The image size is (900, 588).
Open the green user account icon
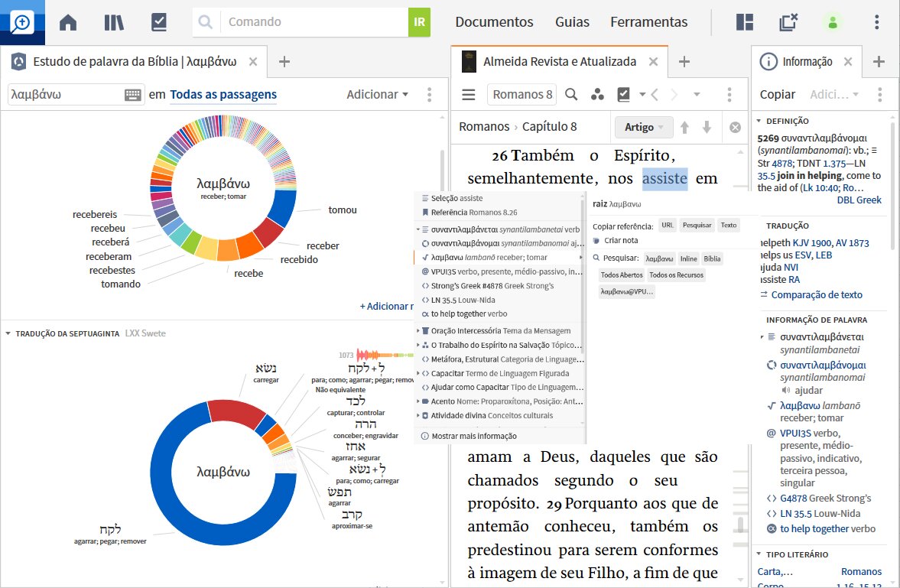[832, 22]
